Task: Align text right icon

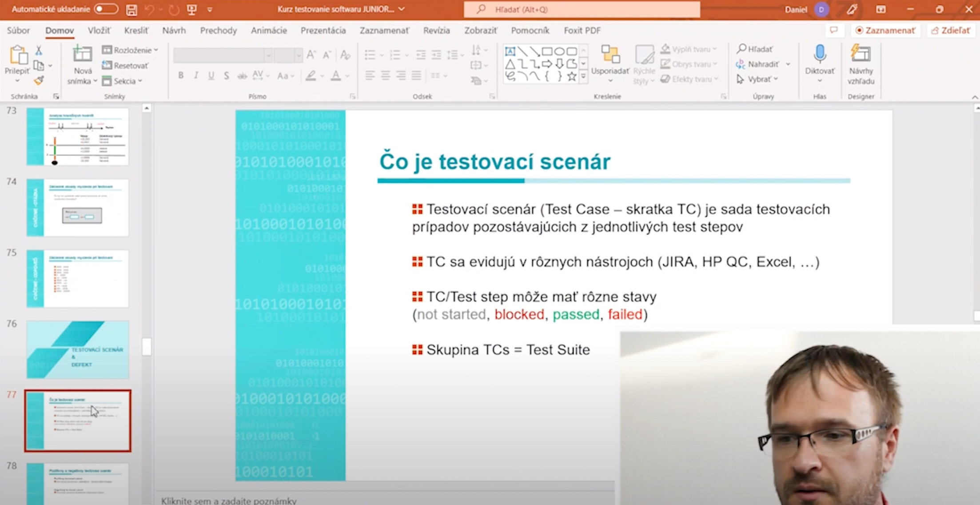Action: point(401,76)
